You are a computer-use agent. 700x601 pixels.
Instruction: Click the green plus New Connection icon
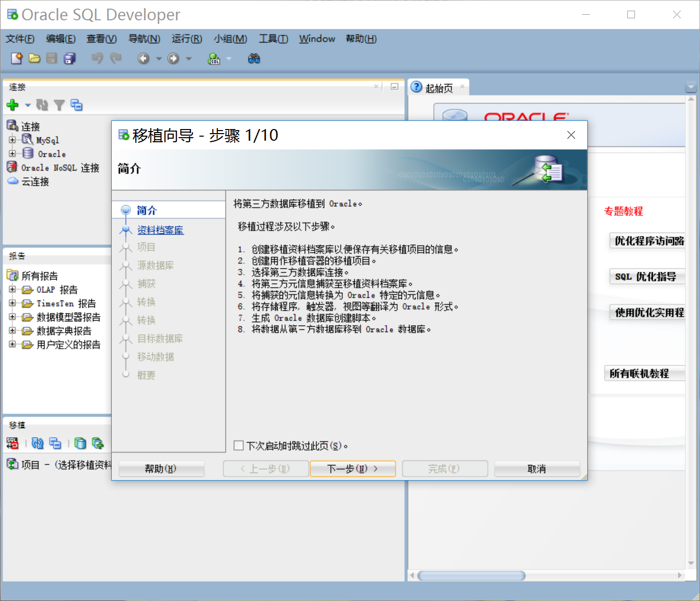pos(13,105)
